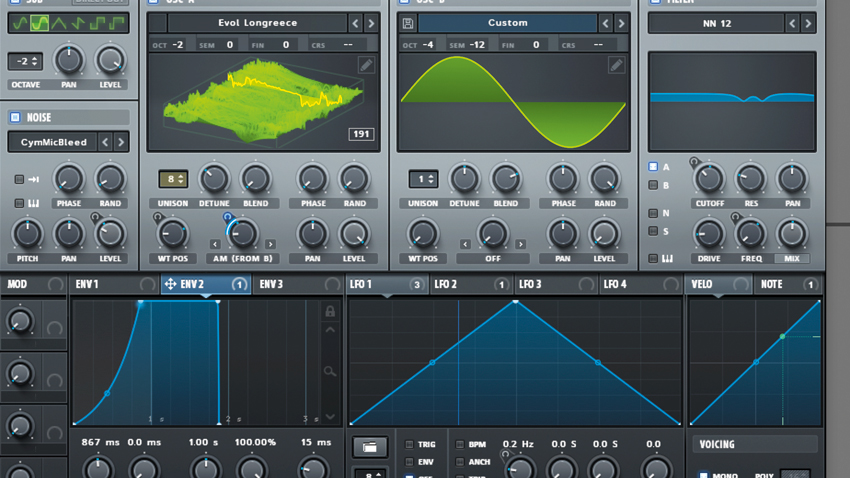Click the OSC B UNISON 1 stepper
This screenshot has width=850, height=478.
pyautogui.click(x=423, y=179)
